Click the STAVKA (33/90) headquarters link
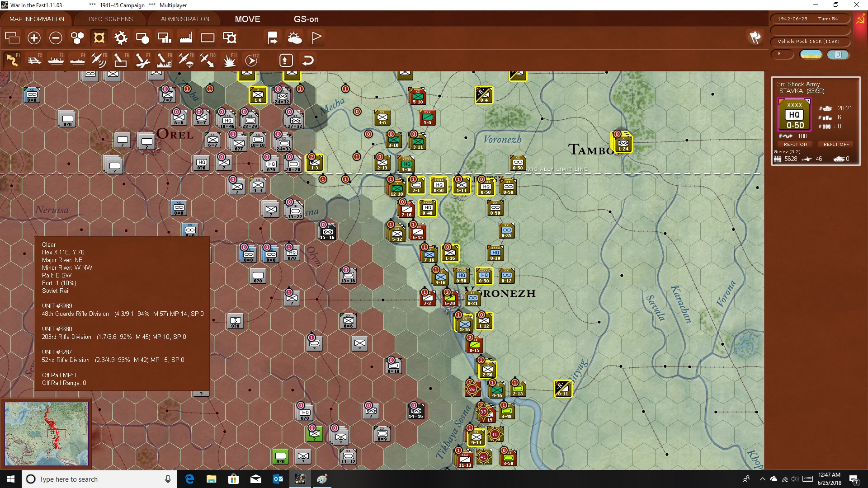The width and height of the screenshot is (868, 488). pyautogui.click(x=802, y=91)
